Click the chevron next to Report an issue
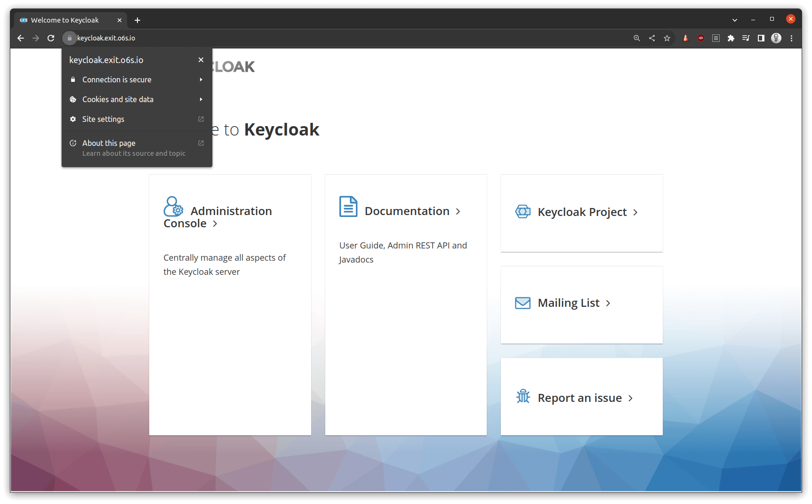This screenshot has width=812, height=504. pyautogui.click(x=630, y=399)
